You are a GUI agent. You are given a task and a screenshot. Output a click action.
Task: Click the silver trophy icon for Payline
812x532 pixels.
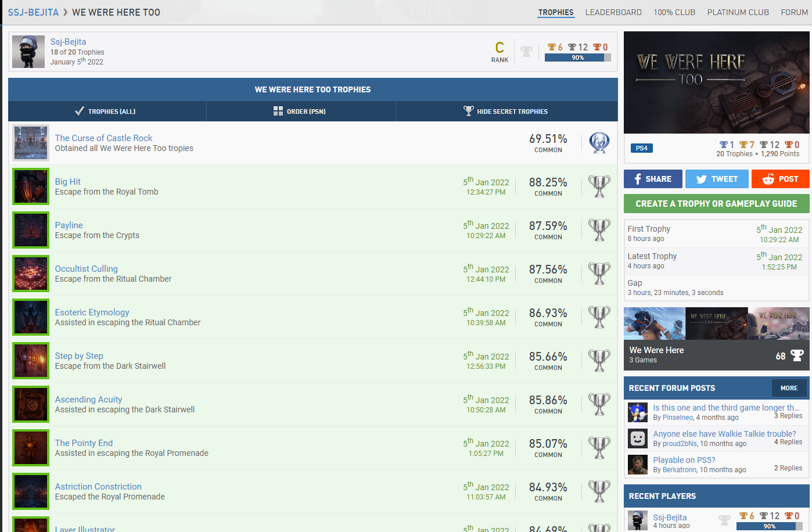click(599, 230)
